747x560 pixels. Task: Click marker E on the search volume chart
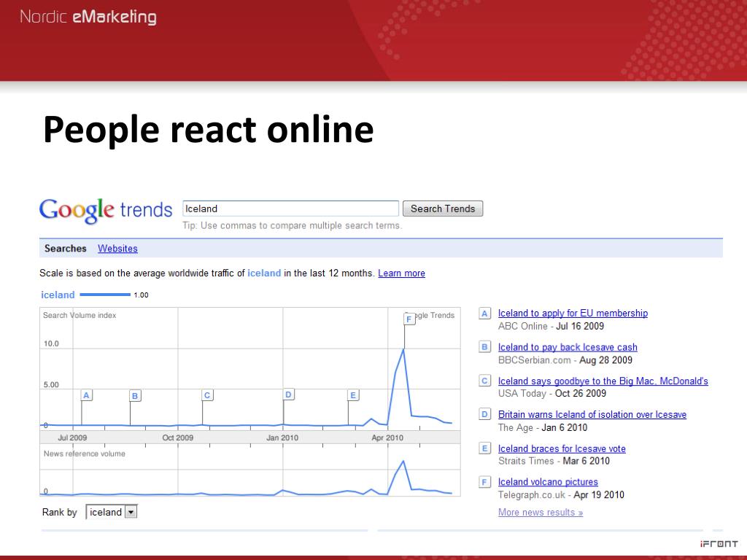click(353, 395)
